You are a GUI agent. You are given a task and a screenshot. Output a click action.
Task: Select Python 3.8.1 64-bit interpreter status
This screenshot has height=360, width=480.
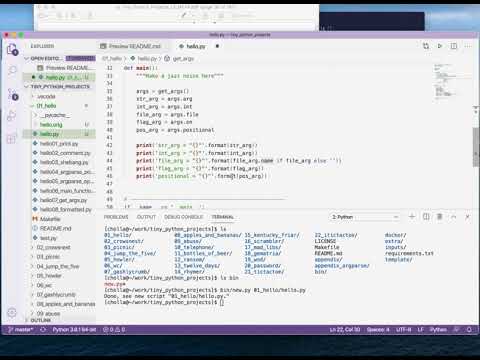[74, 330]
